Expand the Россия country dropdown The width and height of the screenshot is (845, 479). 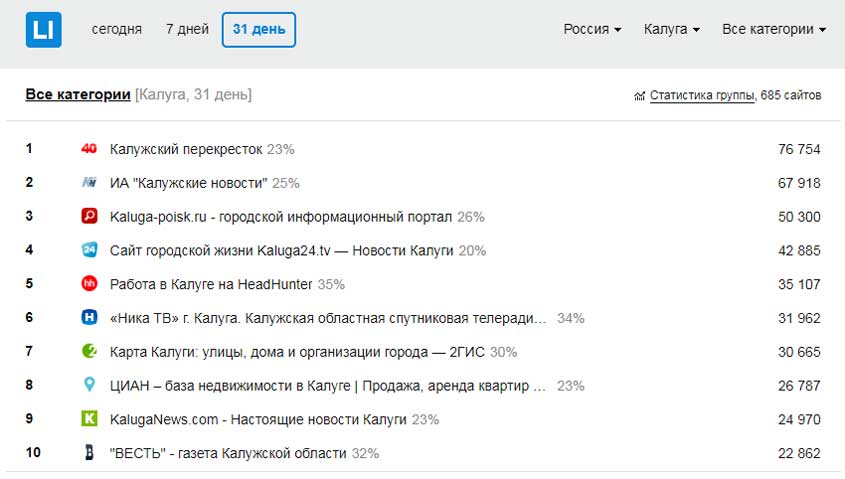point(592,29)
